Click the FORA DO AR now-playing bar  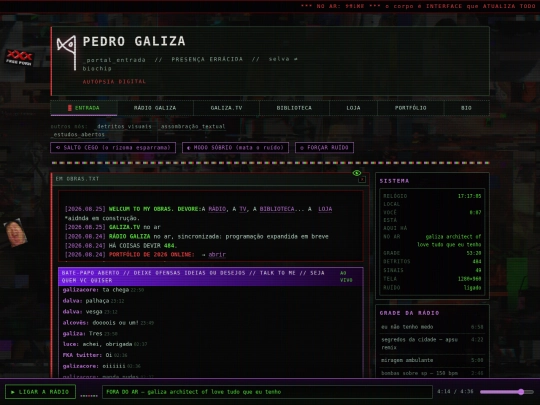[x=267, y=392]
